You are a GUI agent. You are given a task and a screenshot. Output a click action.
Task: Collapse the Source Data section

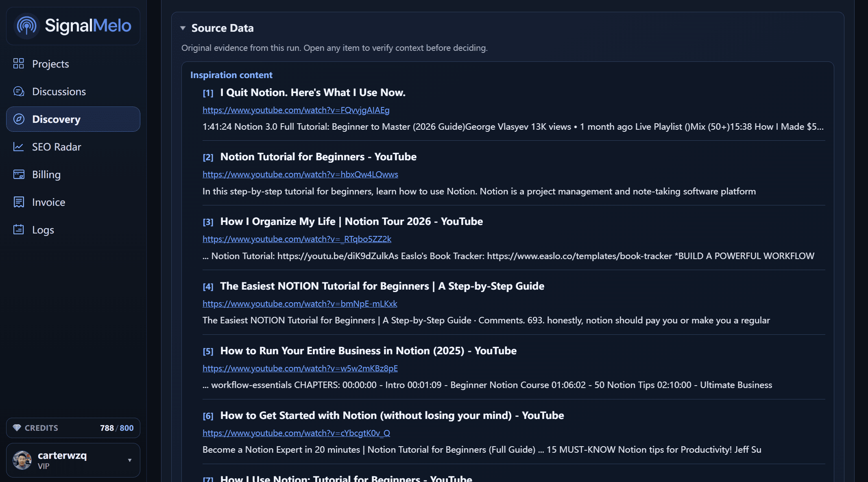[x=183, y=28]
